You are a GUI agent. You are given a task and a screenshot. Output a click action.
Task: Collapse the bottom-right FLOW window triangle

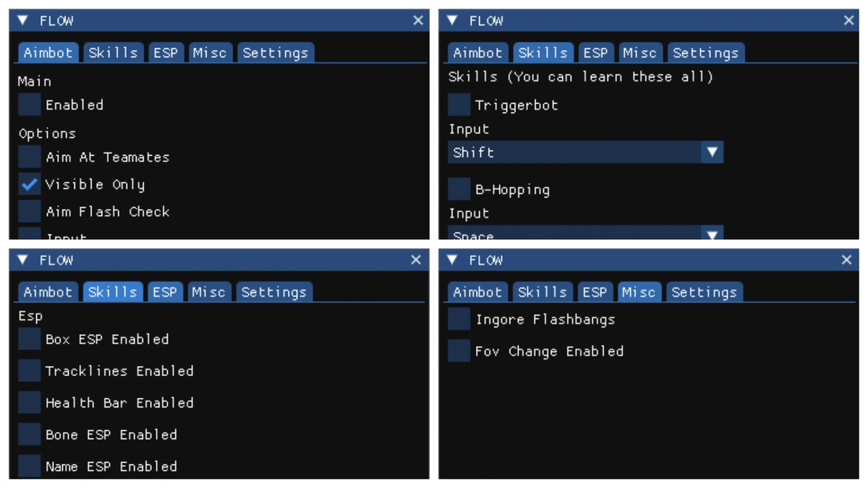(x=453, y=260)
